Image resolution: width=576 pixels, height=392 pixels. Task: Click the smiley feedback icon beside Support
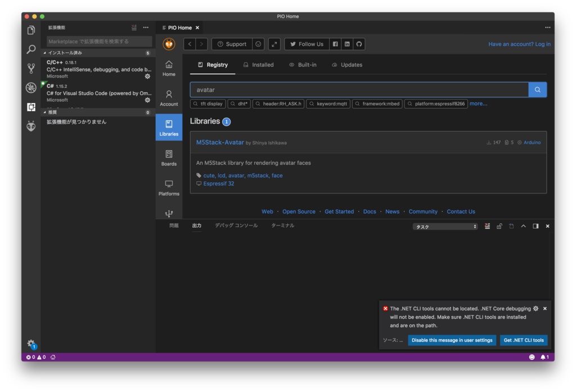click(258, 44)
